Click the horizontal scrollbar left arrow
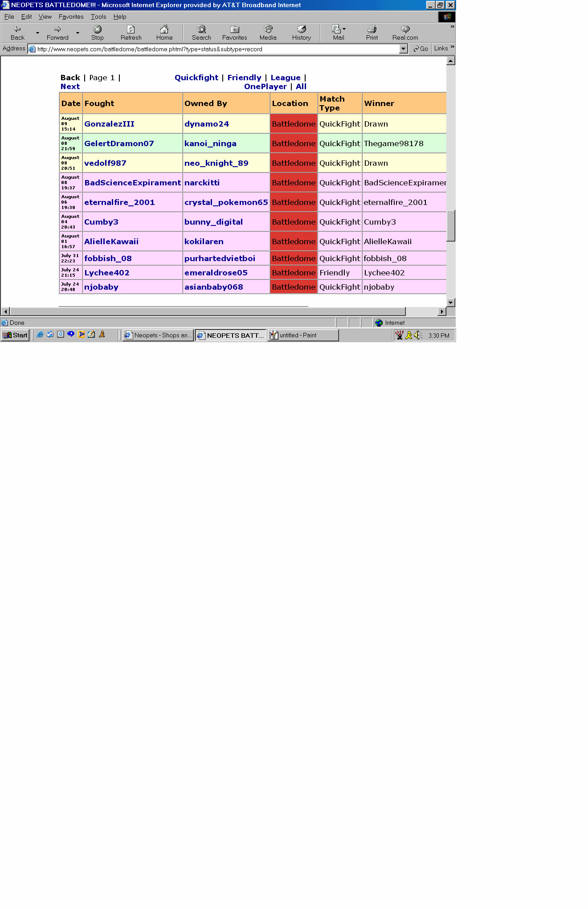 [6, 311]
